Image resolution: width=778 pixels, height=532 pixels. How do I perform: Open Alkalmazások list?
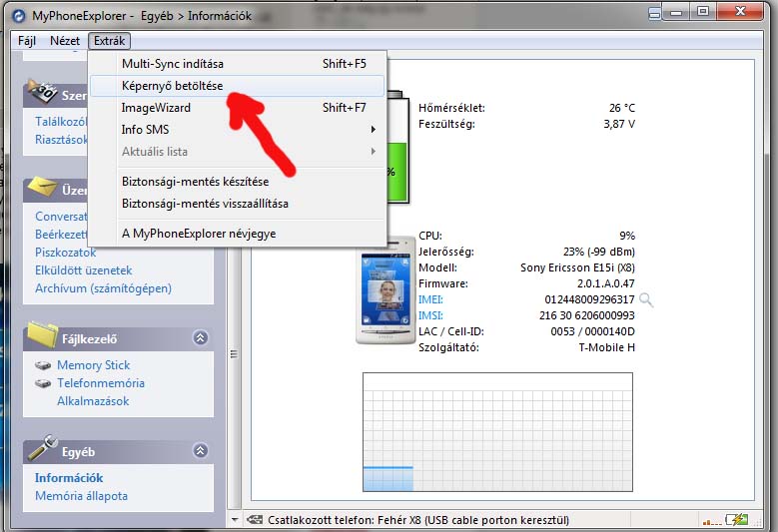(93, 401)
